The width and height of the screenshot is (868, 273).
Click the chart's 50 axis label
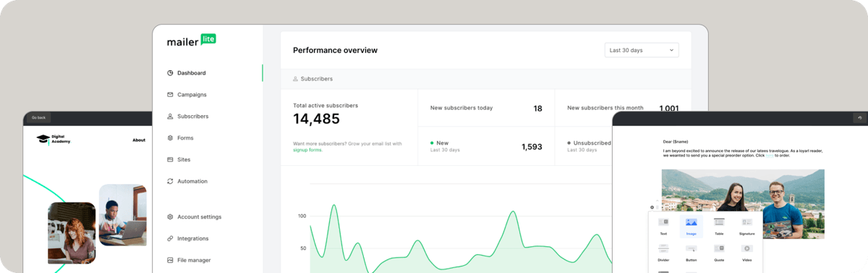coord(302,248)
